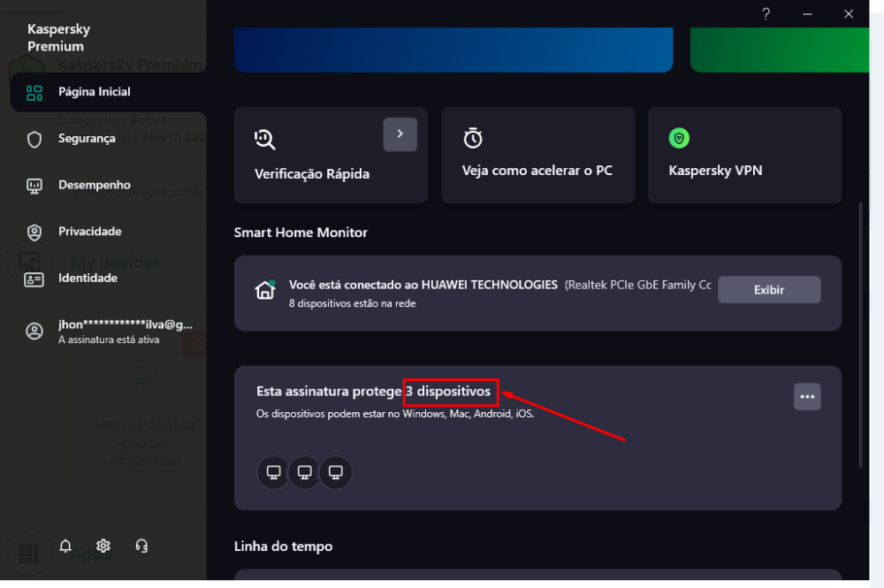The width and height of the screenshot is (884, 588).
Task: Open Desempenho using its gauge icon
Action: click(x=34, y=185)
